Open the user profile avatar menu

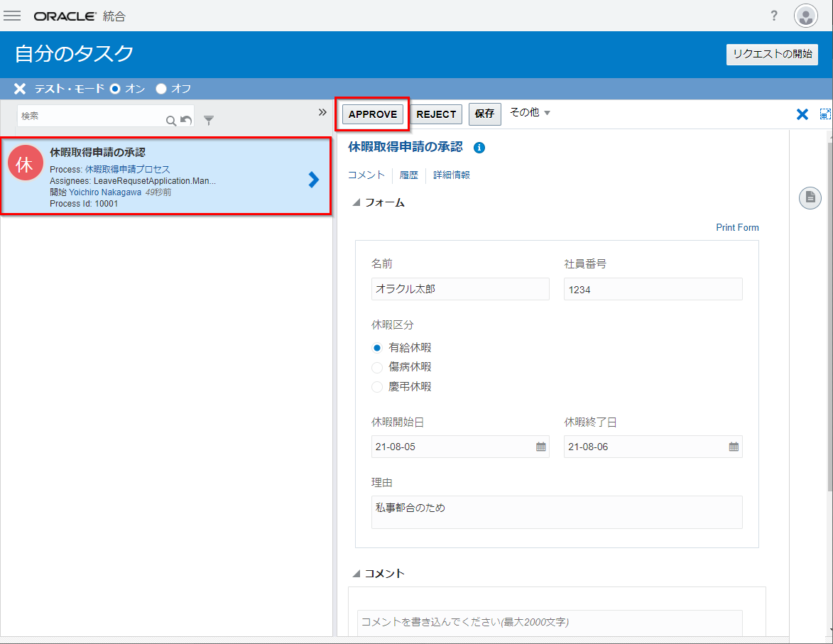point(806,16)
